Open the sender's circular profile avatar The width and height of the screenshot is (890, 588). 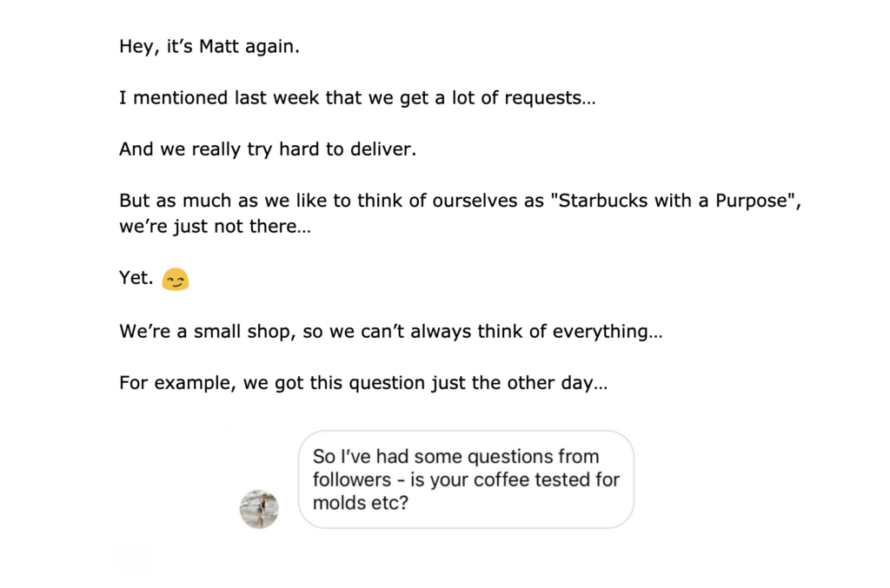point(259,509)
